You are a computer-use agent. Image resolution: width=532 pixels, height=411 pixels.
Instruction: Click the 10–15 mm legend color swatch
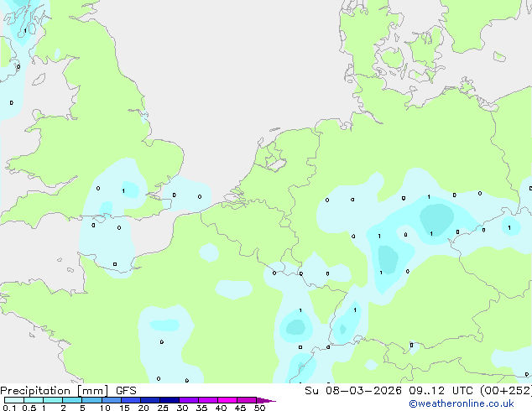click(x=111, y=400)
